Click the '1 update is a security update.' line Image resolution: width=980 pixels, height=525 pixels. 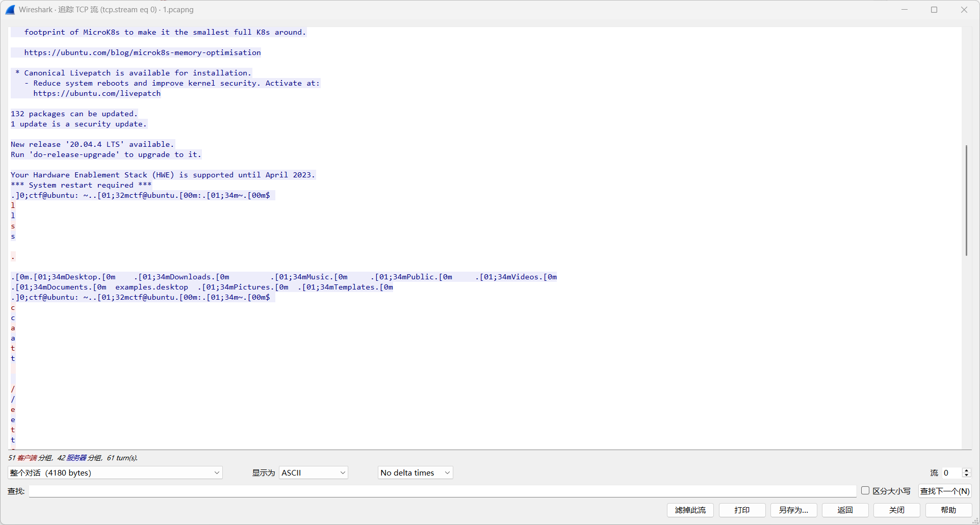(x=79, y=124)
